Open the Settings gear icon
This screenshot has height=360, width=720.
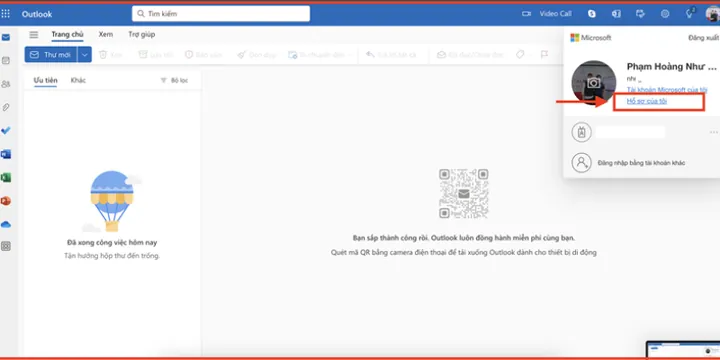pyautogui.click(x=665, y=14)
